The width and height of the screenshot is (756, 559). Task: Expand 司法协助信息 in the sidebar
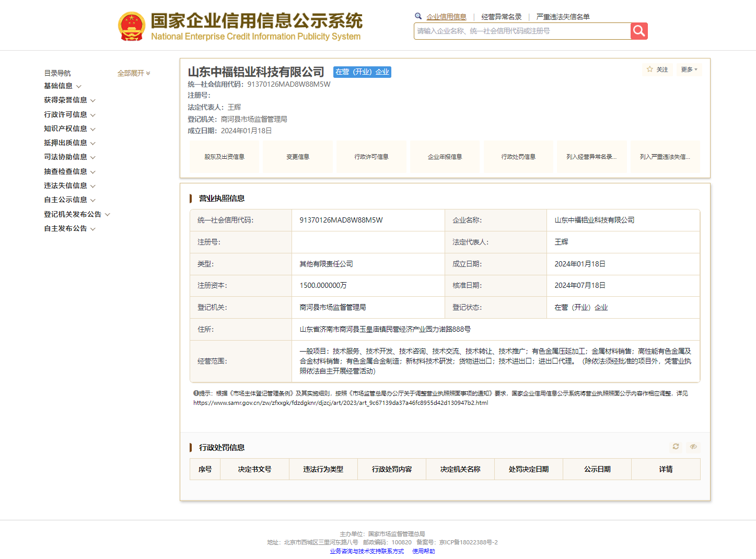pos(69,157)
